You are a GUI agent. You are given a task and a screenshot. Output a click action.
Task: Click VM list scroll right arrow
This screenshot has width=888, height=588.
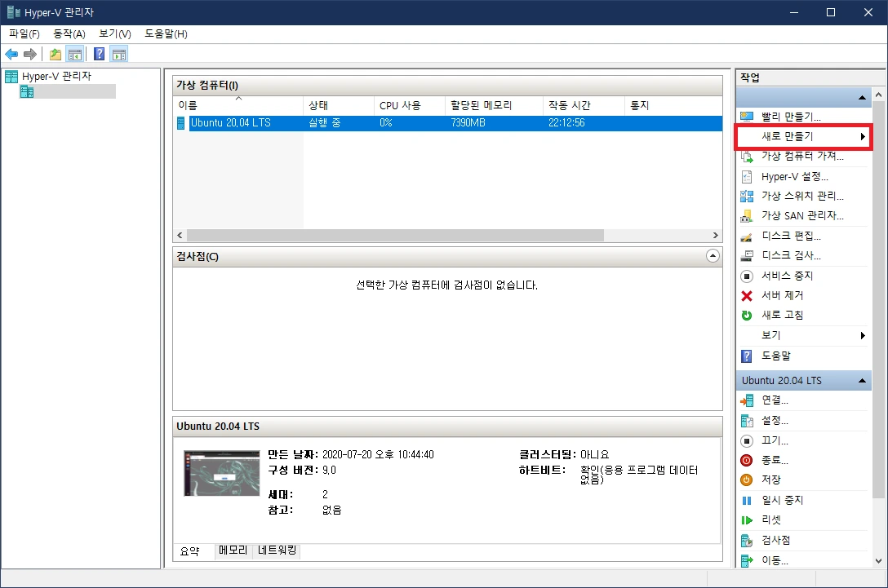(715, 235)
